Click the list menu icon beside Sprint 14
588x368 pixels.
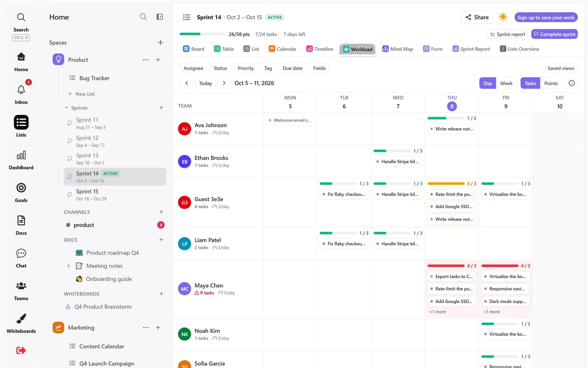187,17
